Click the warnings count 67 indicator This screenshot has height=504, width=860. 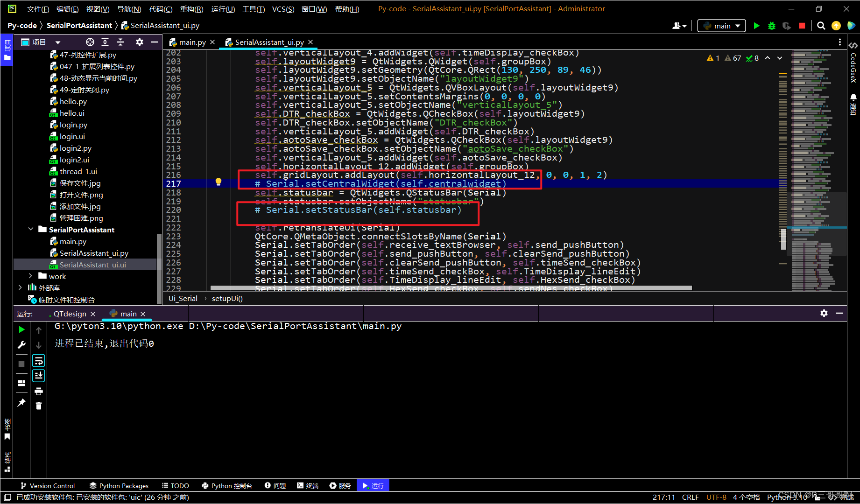733,58
